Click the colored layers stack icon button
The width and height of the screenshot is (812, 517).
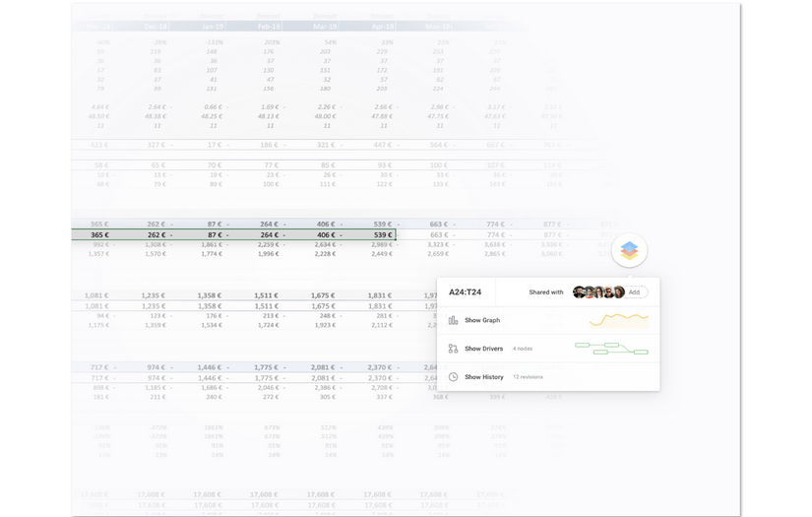point(629,251)
